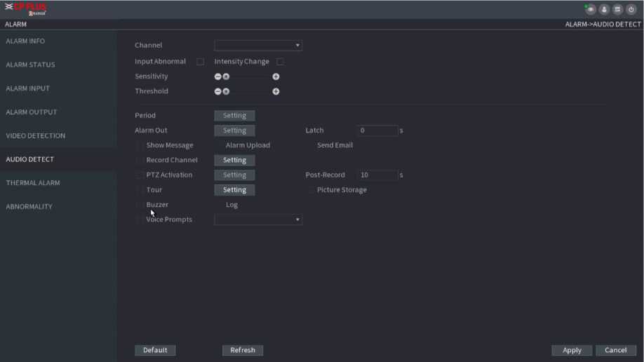Open the main menu list icon
The width and height of the screenshot is (644, 362).
point(617,10)
